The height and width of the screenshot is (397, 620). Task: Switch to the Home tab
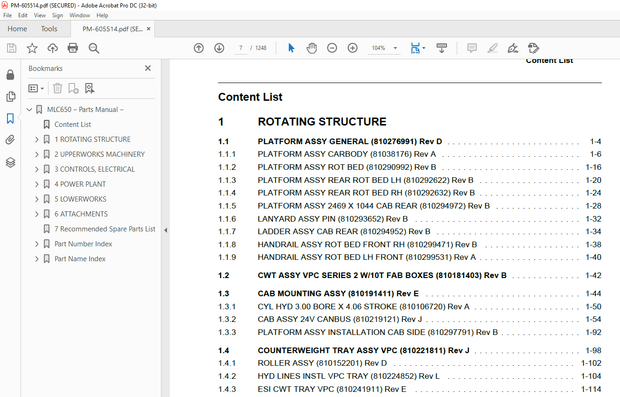tap(17, 29)
